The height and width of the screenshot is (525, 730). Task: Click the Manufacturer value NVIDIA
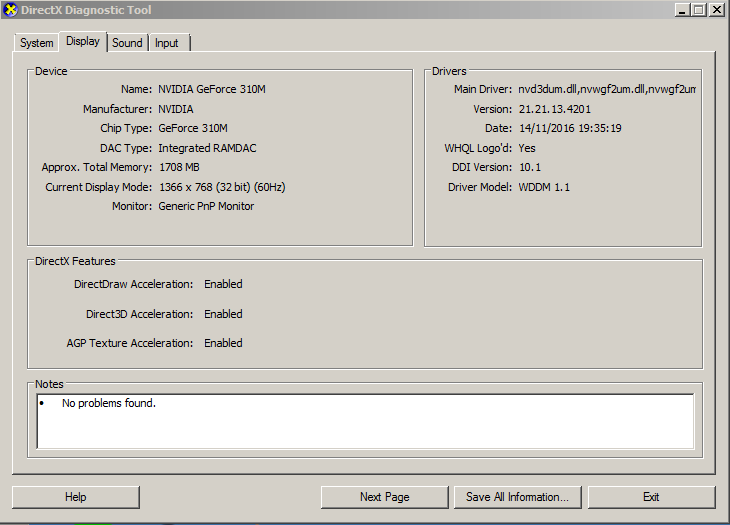coord(176,109)
